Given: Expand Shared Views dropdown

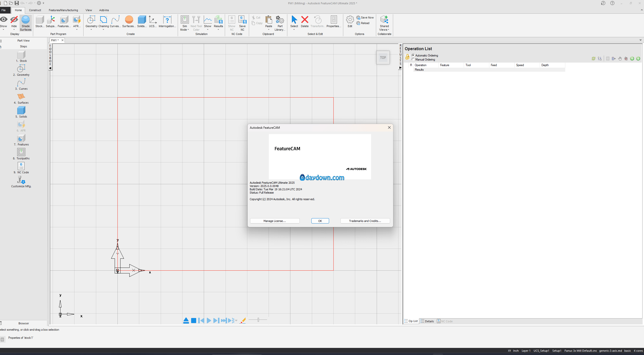Looking at the screenshot, I should (388, 30).
